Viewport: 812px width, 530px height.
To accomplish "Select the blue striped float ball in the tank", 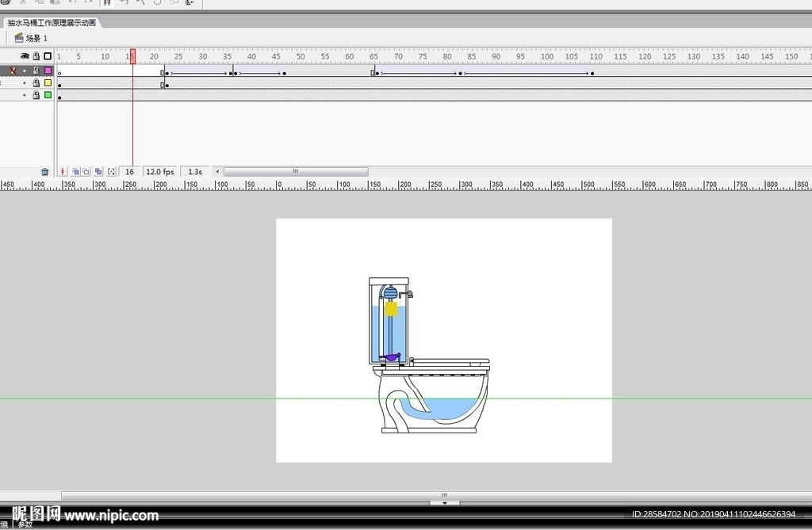I will pyautogui.click(x=391, y=293).
